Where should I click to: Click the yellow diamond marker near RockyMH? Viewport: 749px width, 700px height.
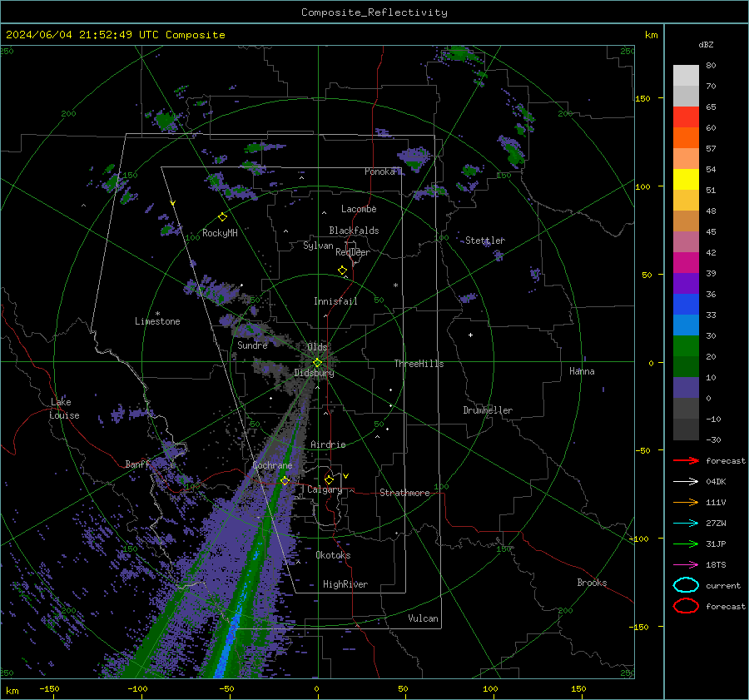tap(222, 217)
